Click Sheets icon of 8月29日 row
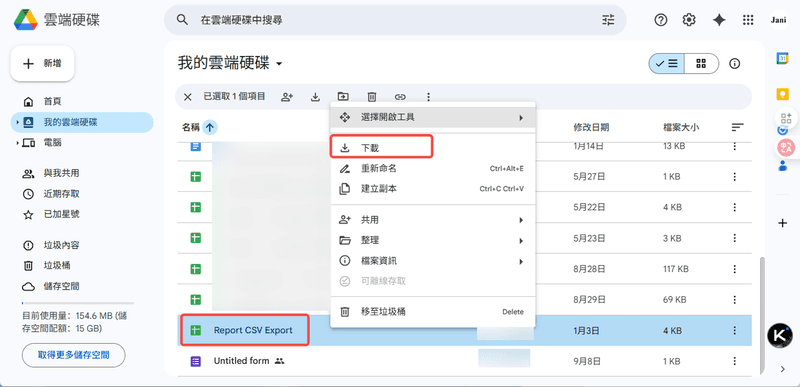This screenshot has width=800, height=387. pyautogui.click(x=195, y=299)
